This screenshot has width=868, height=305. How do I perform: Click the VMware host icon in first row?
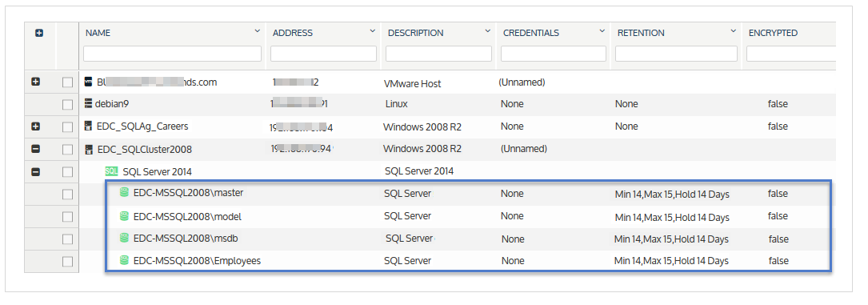(x=88, y=82)
